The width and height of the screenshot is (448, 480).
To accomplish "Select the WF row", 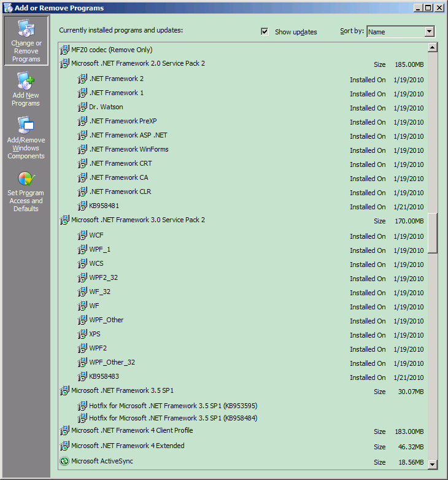I will pyautogui.click(x=251, y=306).
